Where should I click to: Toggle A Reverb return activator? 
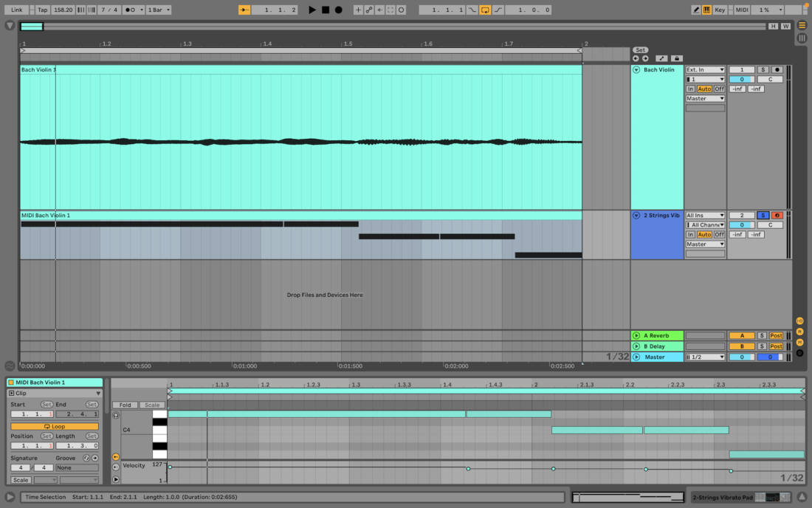click(742, 335)
